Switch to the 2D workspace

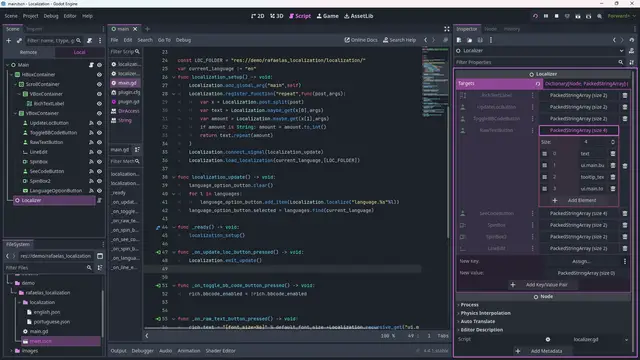point(258,16)
